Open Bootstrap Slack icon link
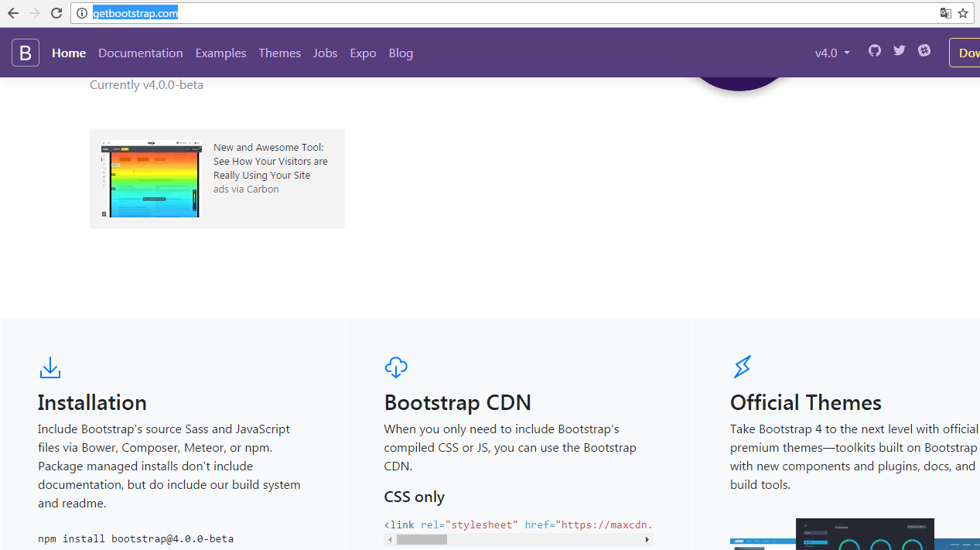This screenshot has width=980, height=550. click(x=924, y=50)
